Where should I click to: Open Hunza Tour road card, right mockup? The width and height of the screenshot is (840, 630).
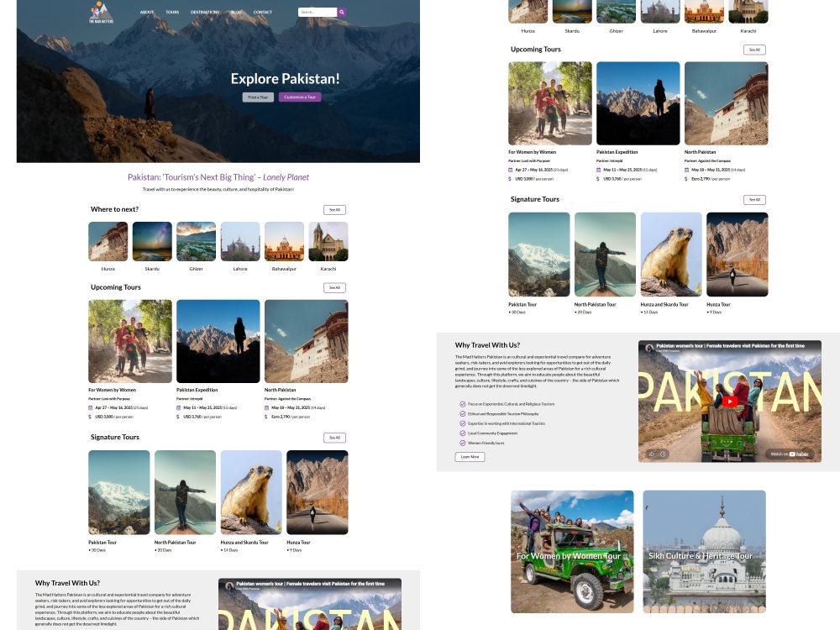[x=738, y=255]
